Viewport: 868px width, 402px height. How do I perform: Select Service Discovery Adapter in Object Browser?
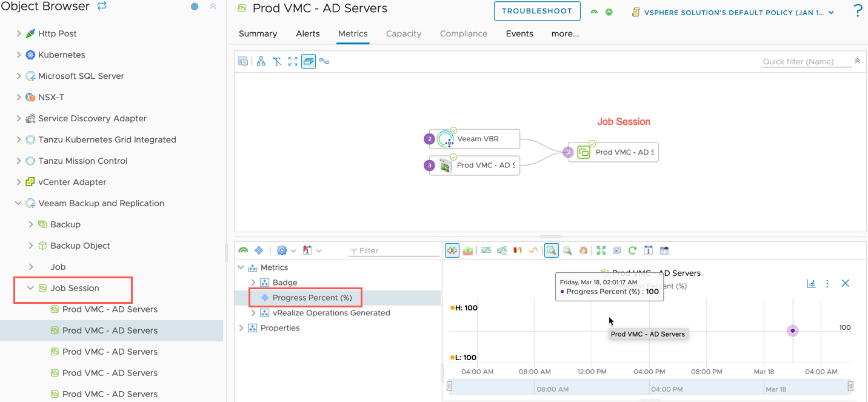pyautogui.click(x=92, y=118)
